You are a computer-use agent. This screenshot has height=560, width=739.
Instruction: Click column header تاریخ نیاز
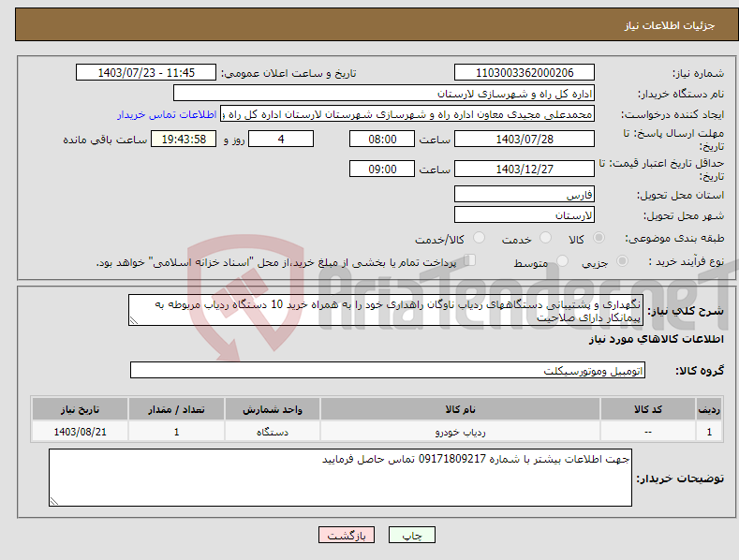coord(81,409)
